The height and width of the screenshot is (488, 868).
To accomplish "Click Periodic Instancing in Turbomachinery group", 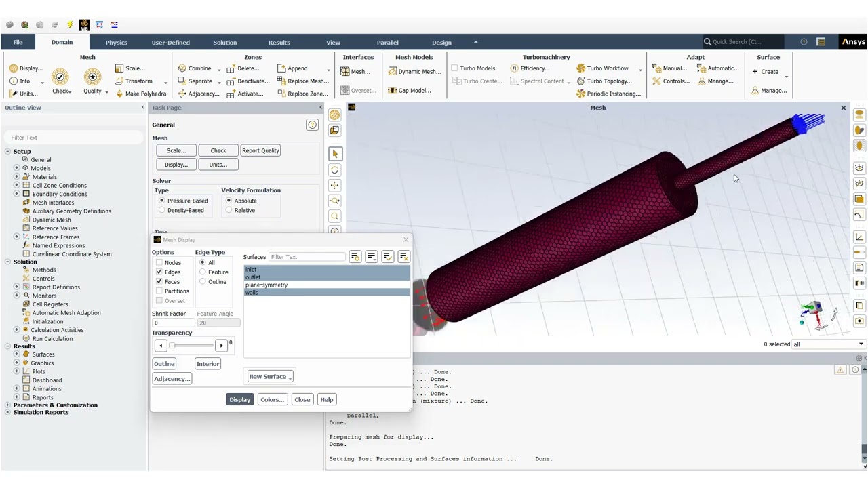I will pos(608,94).
